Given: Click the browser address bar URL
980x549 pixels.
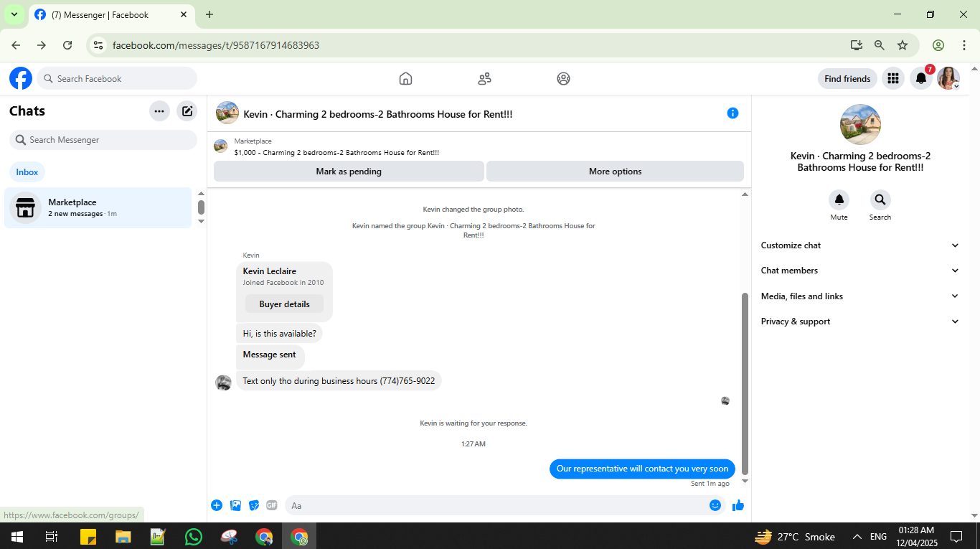Looking at the screenshot, I should pos(216,45).
